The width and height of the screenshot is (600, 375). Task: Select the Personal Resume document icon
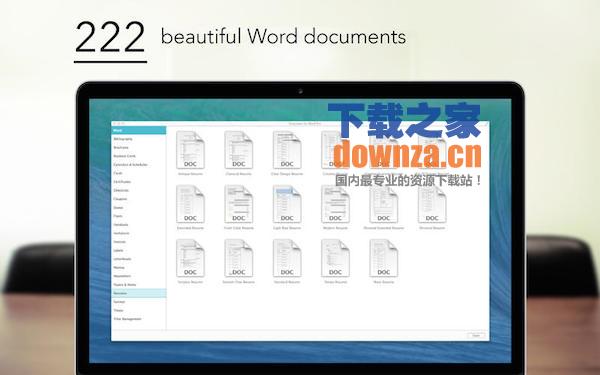432,204
